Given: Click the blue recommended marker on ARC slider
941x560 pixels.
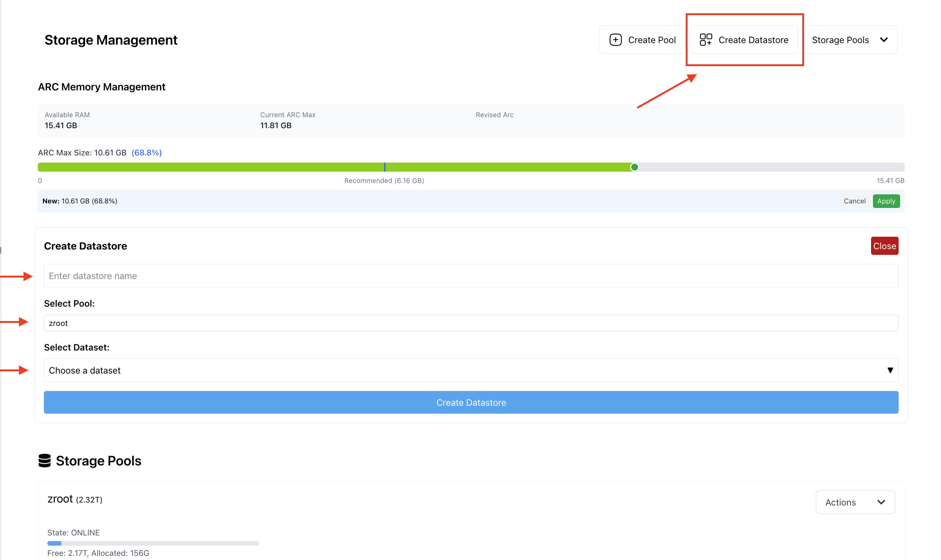Looking at the screenshot, I should (x=385, y=167).
